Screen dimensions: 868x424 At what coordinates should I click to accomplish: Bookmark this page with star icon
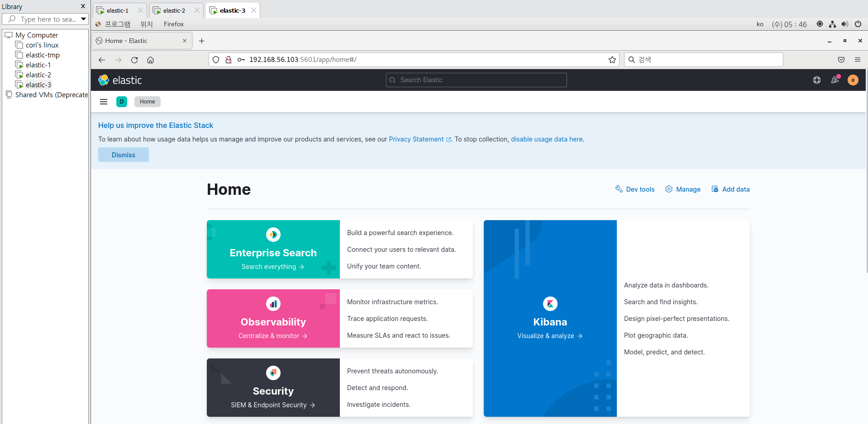612,60
